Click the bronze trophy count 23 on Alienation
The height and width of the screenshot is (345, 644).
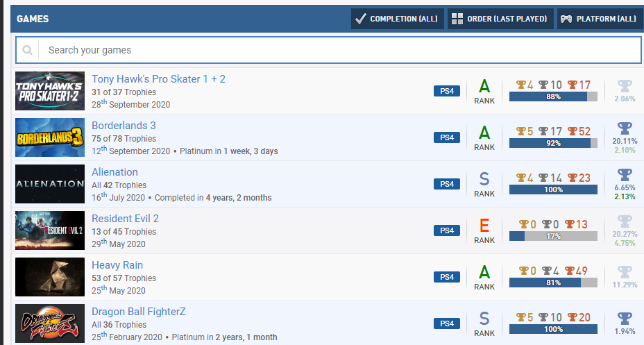579,178
